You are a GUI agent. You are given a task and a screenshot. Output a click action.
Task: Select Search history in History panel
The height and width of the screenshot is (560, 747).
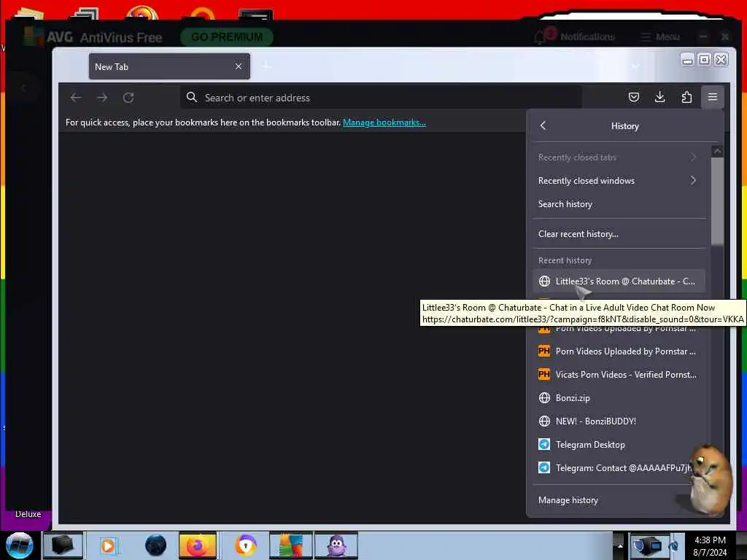(619, 204)
